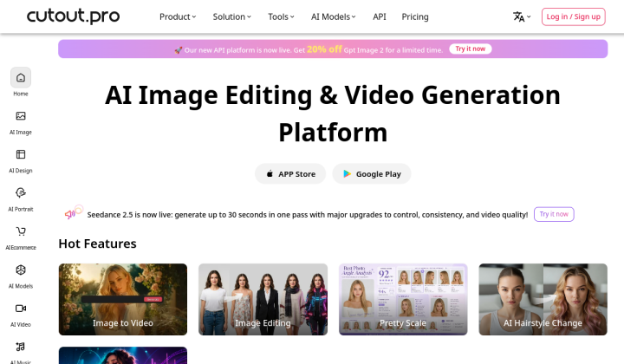Screen dimensions: 624x364
Task: Open the AI Models sidebar icon
Action: coord(21,270)
